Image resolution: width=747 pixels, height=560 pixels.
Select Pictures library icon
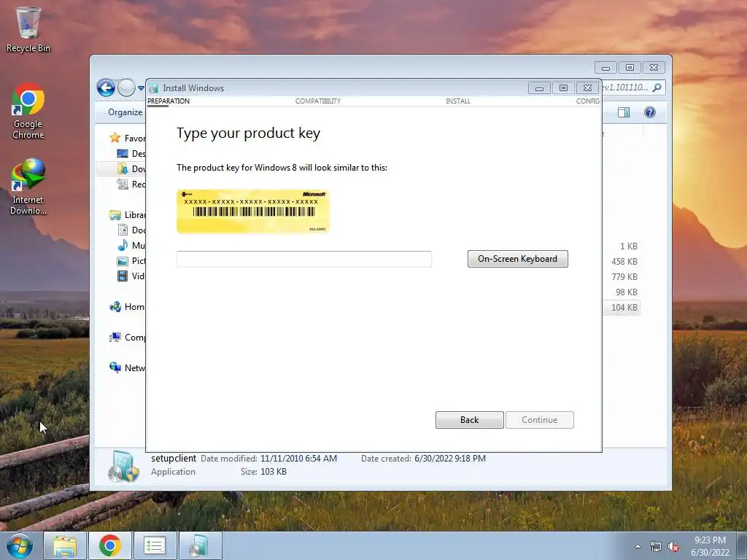(x=123, y=261)
